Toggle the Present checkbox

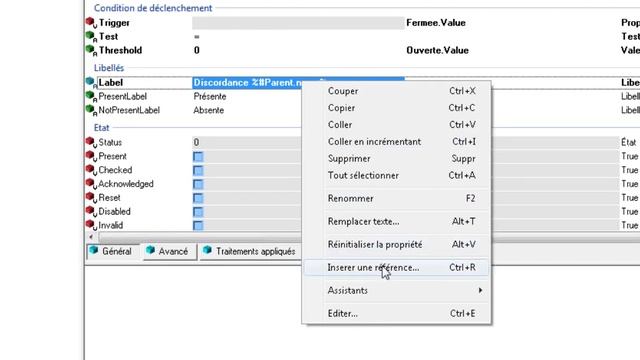point(198,157)
